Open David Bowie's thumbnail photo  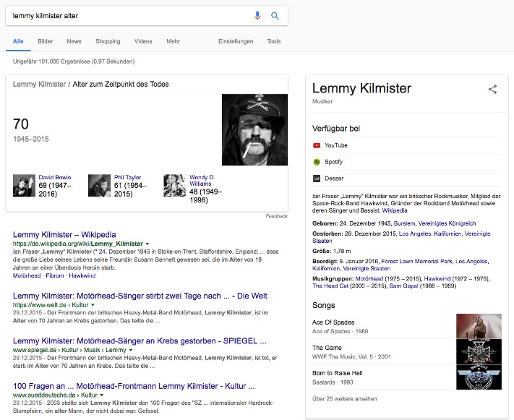pos(24,186)
